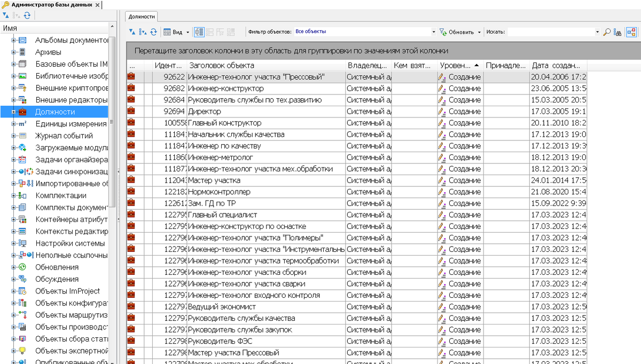
Task: Click the collapse-tree arrow icon in left panel toolbar
Action: coord(6,16)
